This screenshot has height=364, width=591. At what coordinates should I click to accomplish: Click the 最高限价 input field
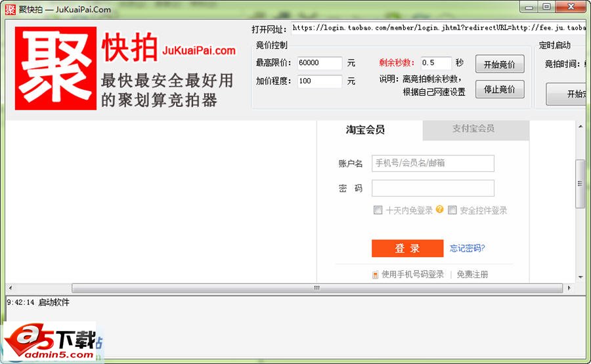[x=320, y=63]
